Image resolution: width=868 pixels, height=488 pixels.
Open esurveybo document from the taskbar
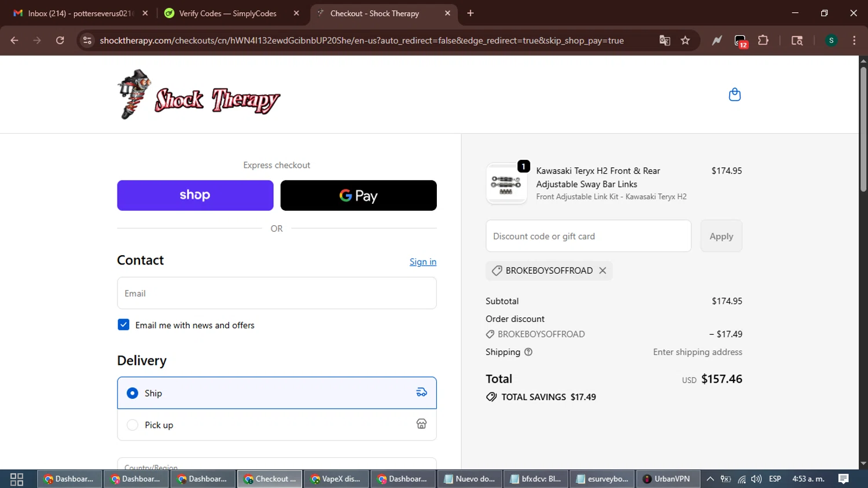[x=602, y=479]
